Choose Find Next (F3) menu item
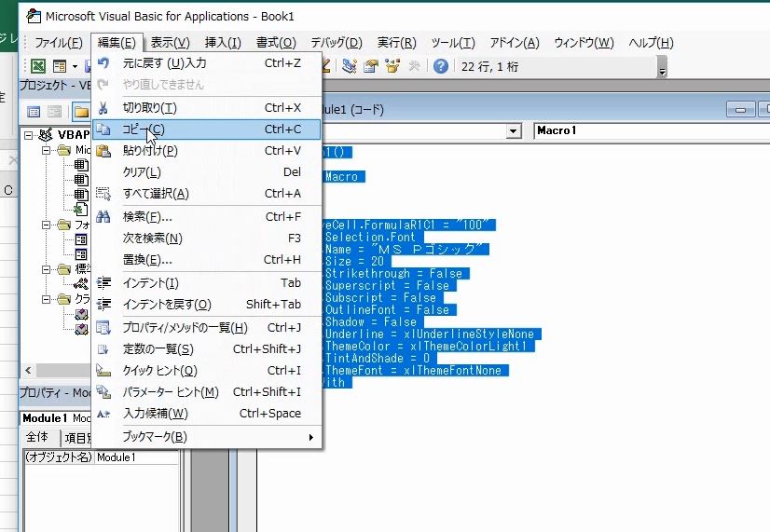Screen dimensions: 770x532 (207, 239)
